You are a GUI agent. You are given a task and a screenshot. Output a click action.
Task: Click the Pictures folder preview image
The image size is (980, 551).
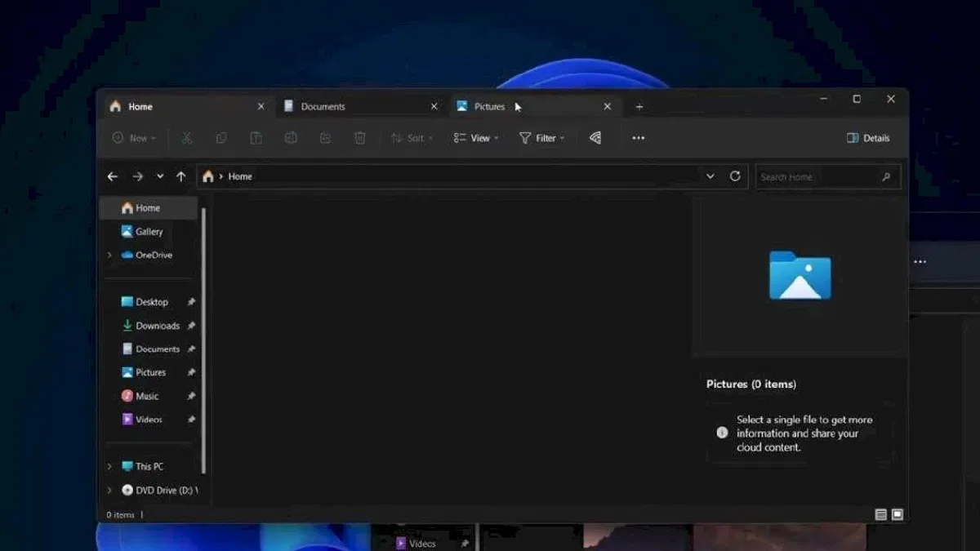pyautogui.click(x=800, y=274)
